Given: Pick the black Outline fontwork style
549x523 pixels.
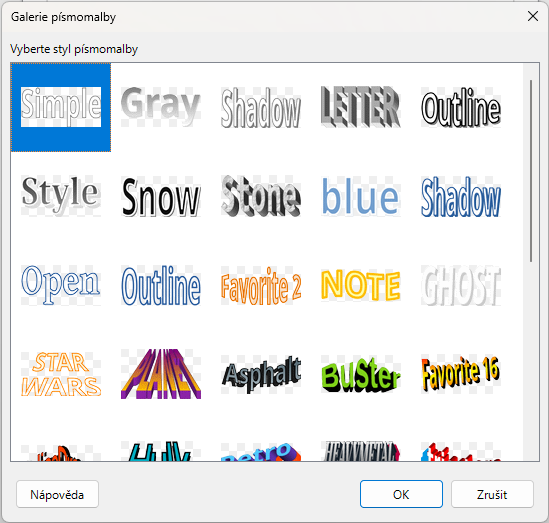Looking at the screenshot, I should (x=461, y=107).
